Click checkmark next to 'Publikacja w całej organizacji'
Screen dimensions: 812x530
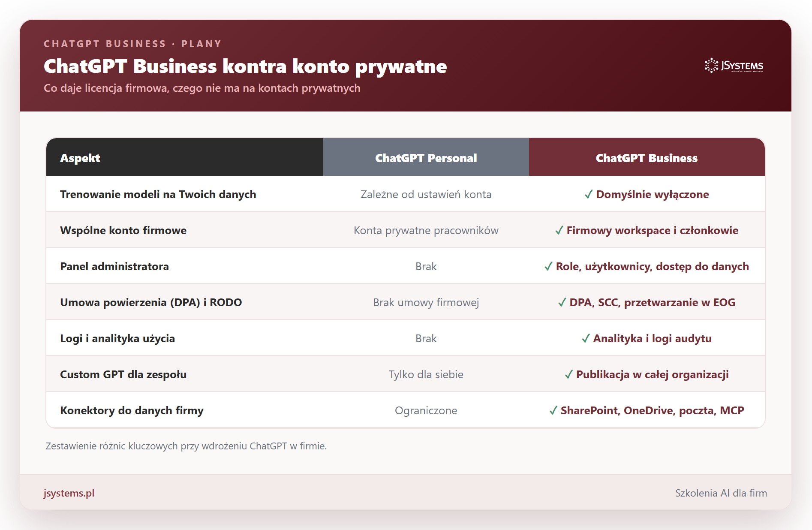tap(568, 375)
